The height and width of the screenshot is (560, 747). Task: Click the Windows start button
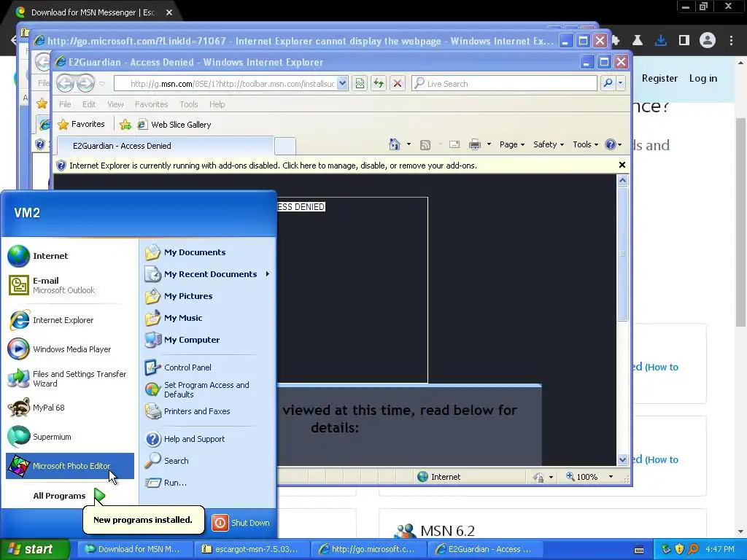click(x=35, y=549)
